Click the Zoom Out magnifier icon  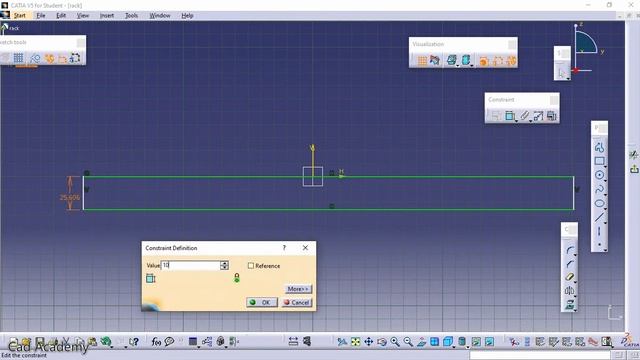pyautogui.click(x=408, y=342)
